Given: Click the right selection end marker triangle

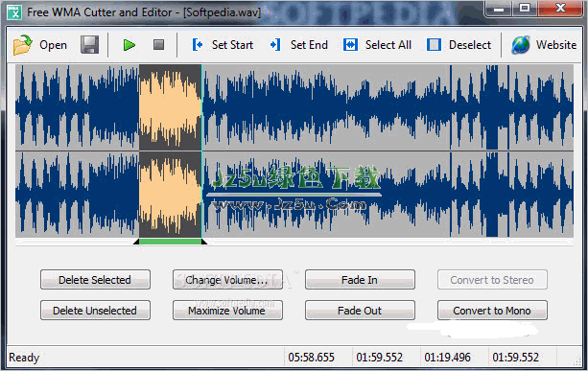Looking at the screenshot, I should click(204, 242).
